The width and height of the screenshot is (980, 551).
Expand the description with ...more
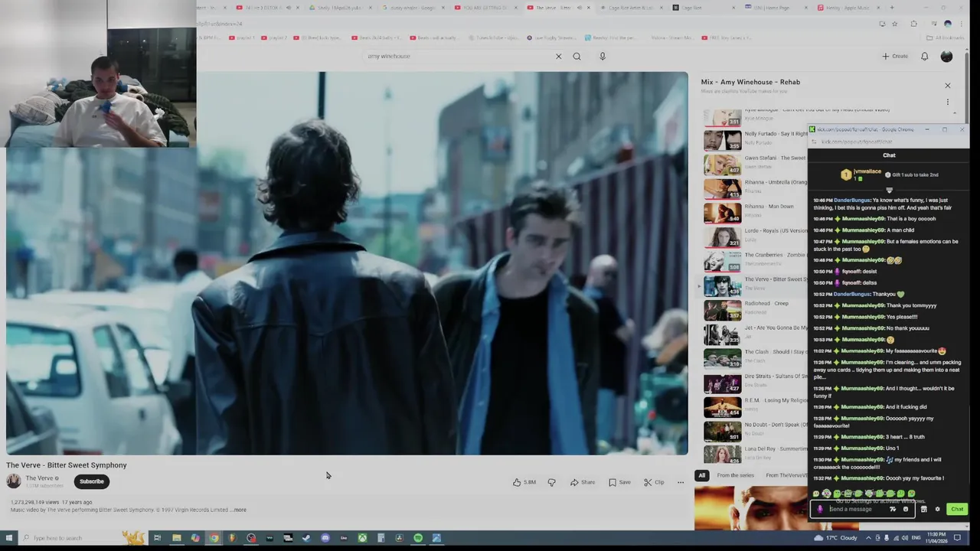tap(240, 510)
